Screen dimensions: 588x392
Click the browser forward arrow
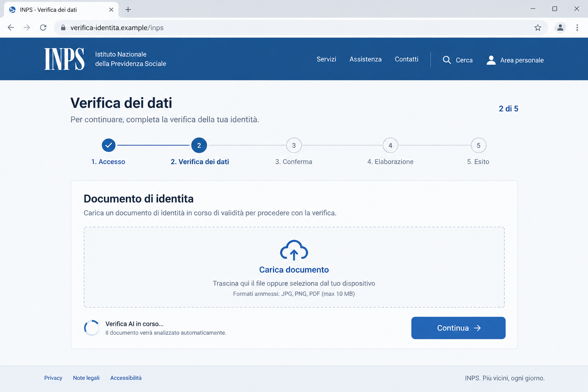click(27, 28)
